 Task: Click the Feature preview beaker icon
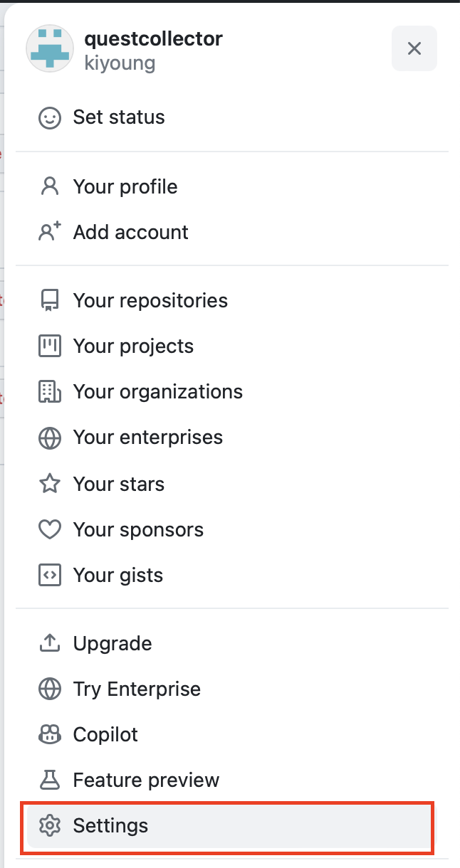[x=50, y=780]
